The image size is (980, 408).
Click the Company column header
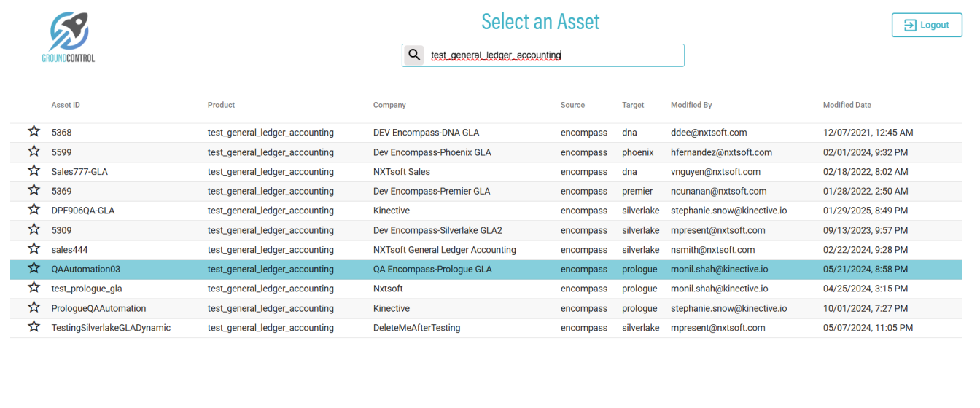389,105
